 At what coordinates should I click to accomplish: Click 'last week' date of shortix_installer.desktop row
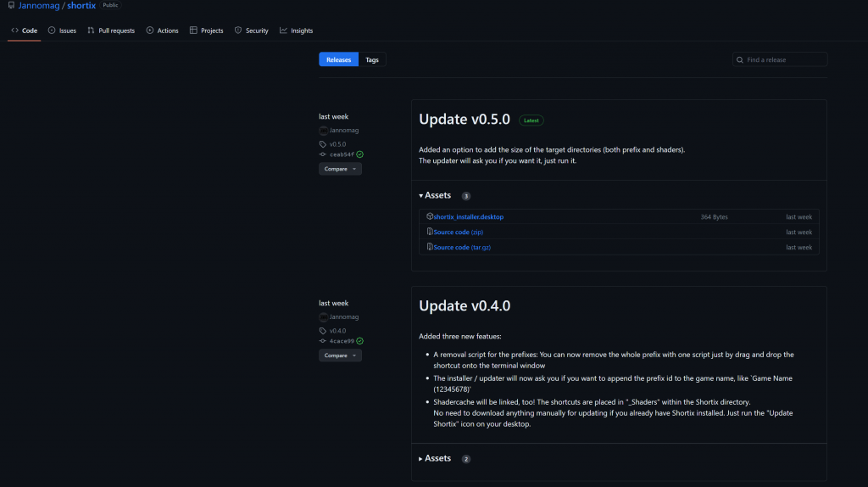(x=798, y=216)
